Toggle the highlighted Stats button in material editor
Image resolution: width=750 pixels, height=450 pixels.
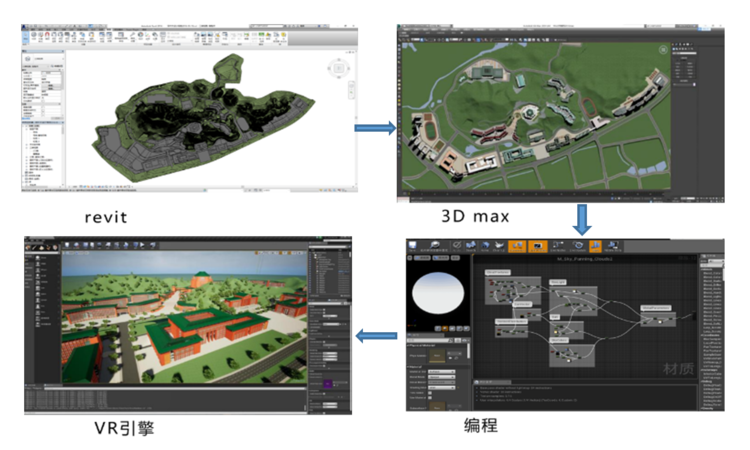595,247
